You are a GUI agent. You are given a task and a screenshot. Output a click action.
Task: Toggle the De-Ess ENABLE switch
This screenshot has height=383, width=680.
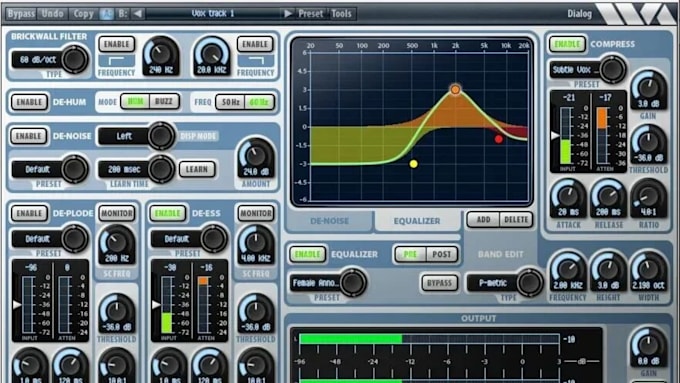(x=167, y=213)
